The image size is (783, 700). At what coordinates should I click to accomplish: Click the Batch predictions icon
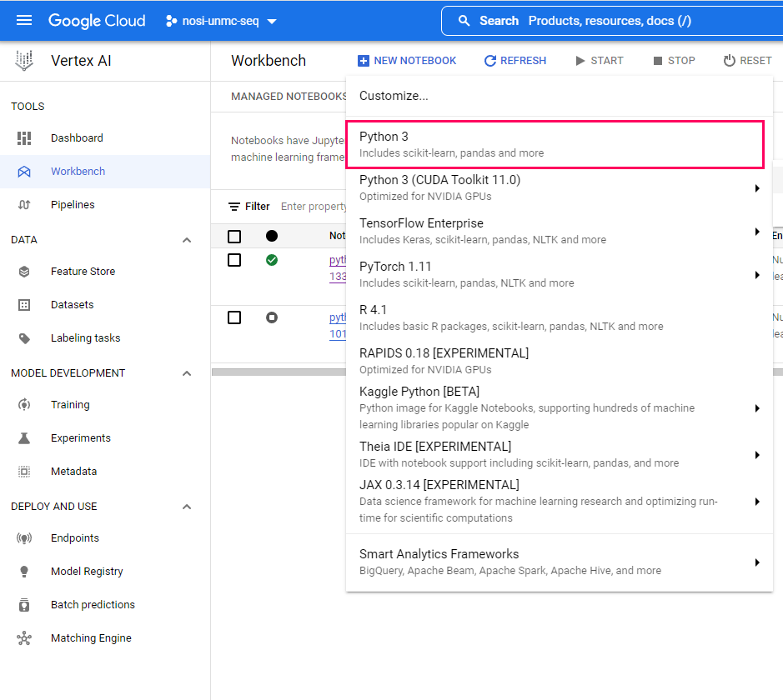(24, 605)
